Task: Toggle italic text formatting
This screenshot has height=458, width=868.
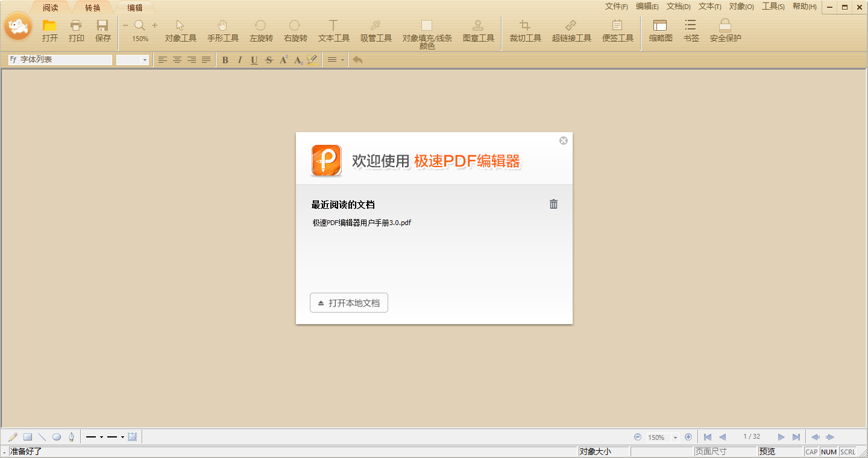Action: (x=239, y=60)
